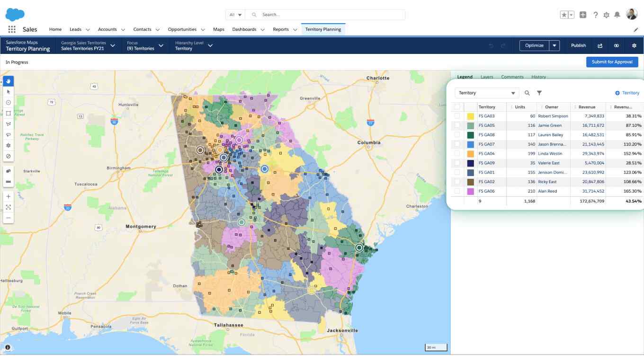Pick the lasso selection tool
Image resolution: width=644 pixels, height=362 pixels.
pyautogui.click(x=9, y=135)
